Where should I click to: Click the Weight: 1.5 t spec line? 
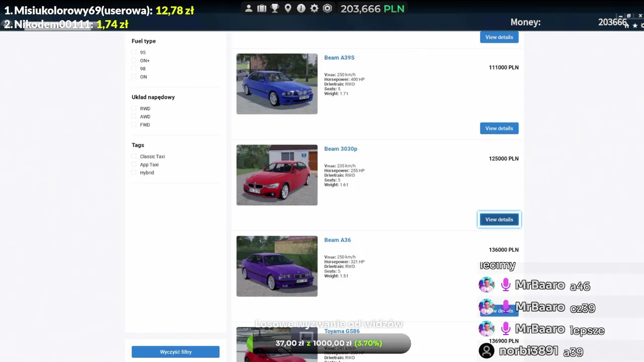(336, 276)
